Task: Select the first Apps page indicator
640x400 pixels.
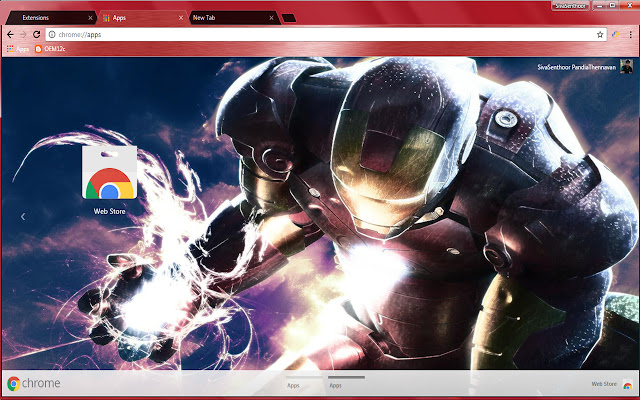Action: click(304, 382)
